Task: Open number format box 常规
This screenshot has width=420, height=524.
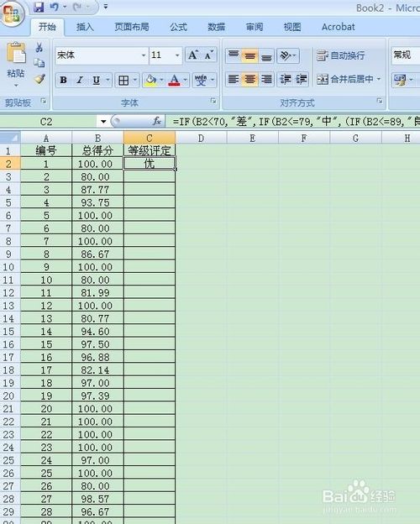Action: (x=406, y=55)
